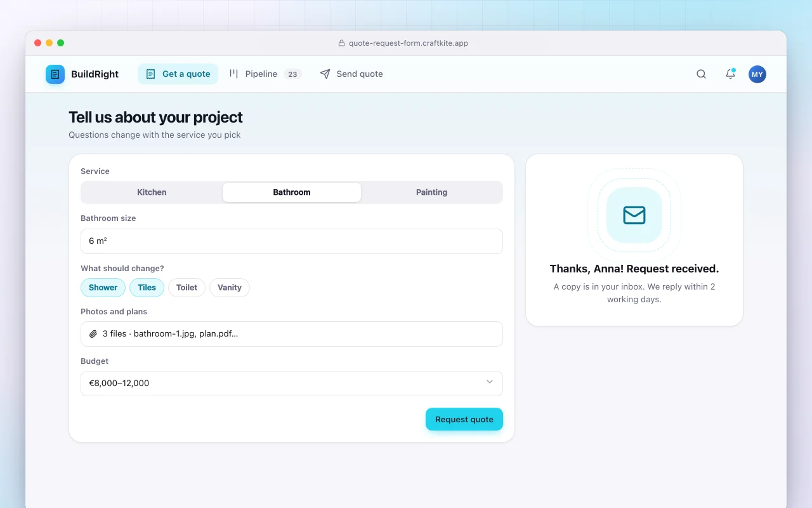Viewport: 812px width, 508px height.
Task: Minimize the window with the yellow button
Action: (49, 43)
